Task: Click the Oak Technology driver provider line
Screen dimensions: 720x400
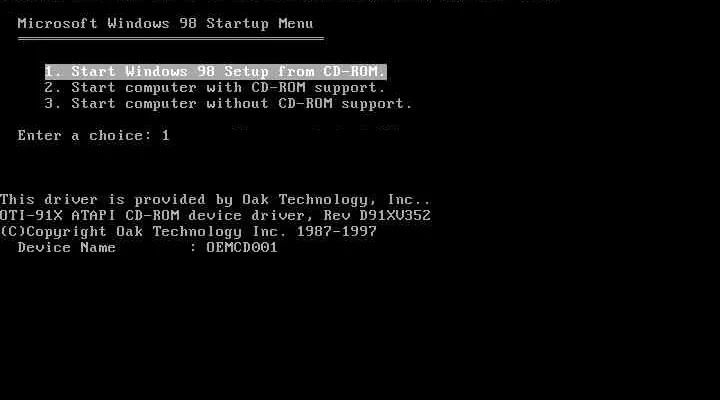Action: (x=215, y=200)
